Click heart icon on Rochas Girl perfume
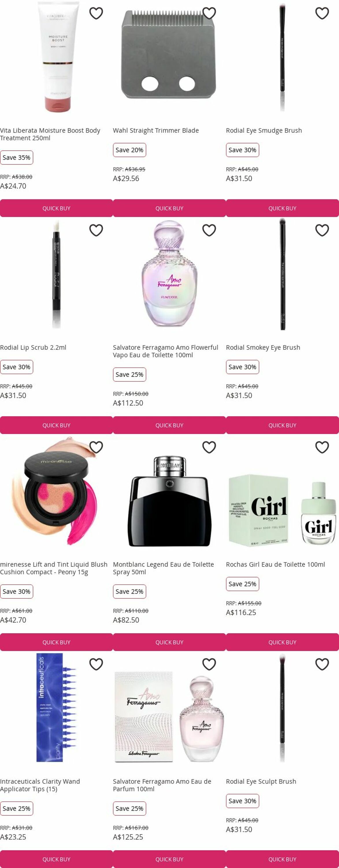 (x=322, y=448)
